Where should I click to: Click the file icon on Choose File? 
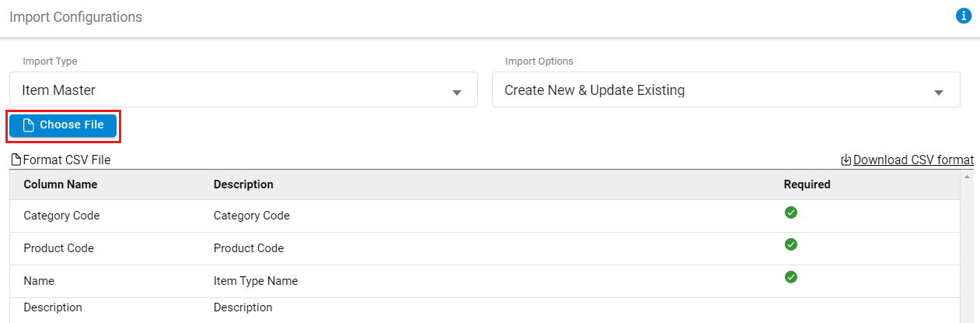[29, 126]
